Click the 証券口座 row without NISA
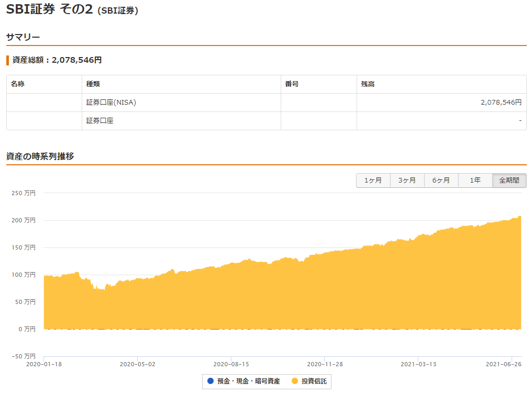Viewport: 532px width, 395px height. [267, 121]
